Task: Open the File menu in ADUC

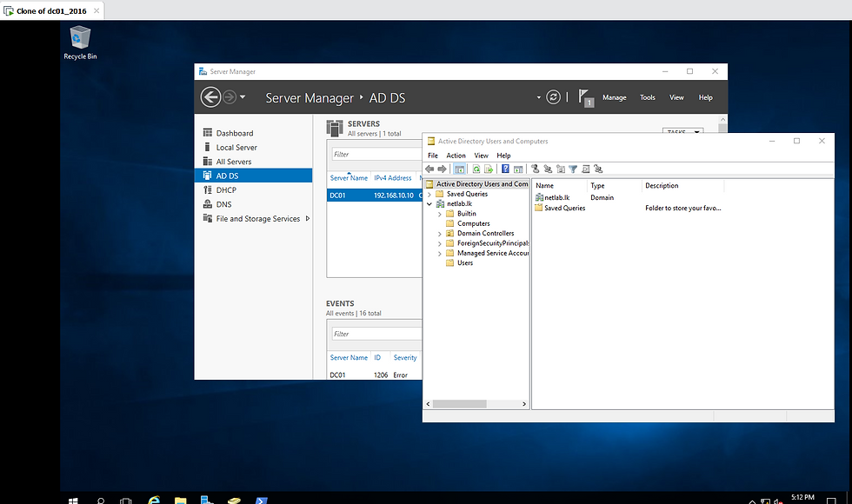Action: [x=433, y=156]
